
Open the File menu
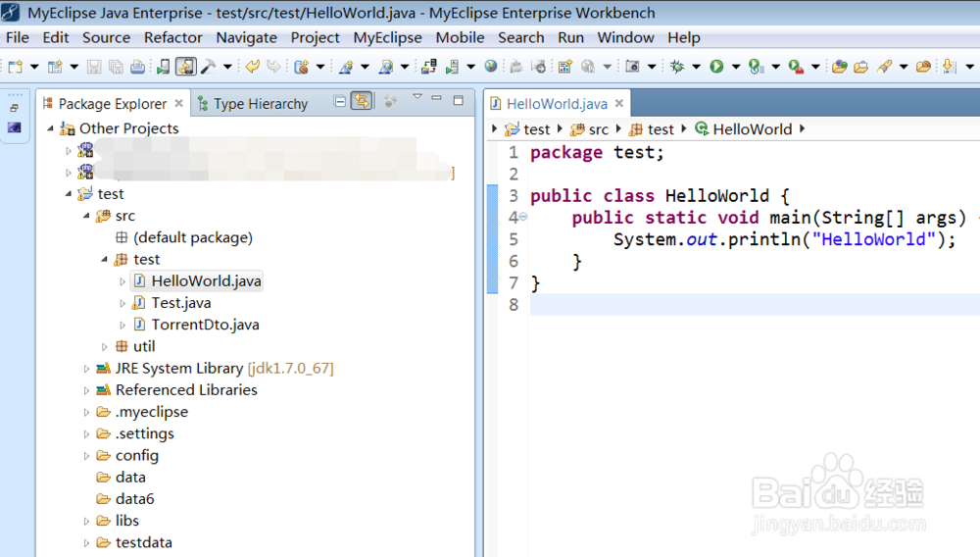pos(18,37)
